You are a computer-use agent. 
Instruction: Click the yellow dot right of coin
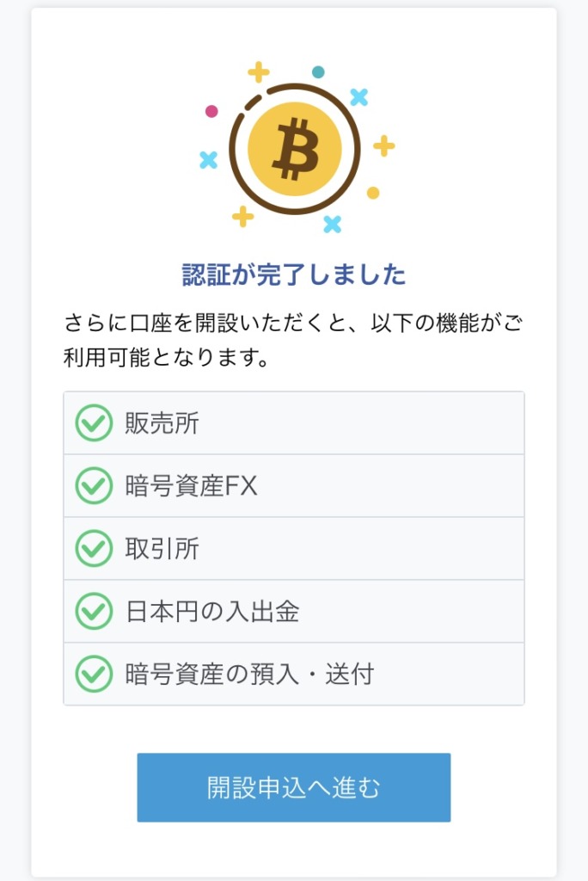click(373, 193)
